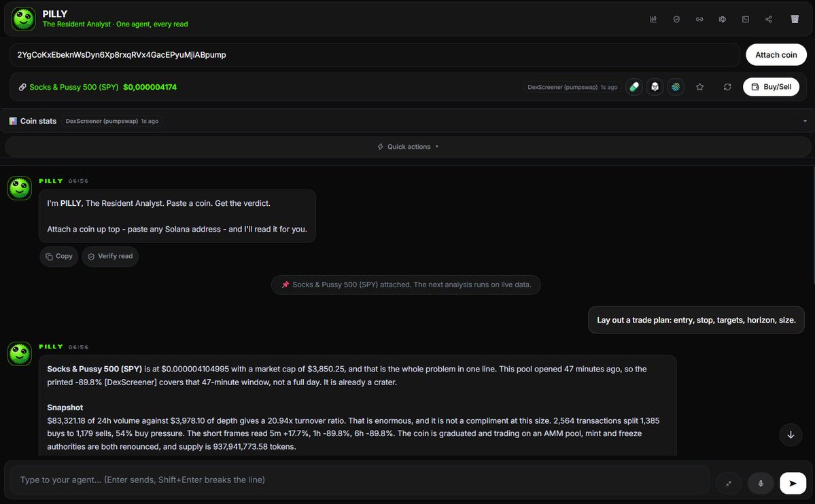This screenshot has height=504, width=815.
Task: Open the terminal icon in header
Action: [x=746, y=19]
